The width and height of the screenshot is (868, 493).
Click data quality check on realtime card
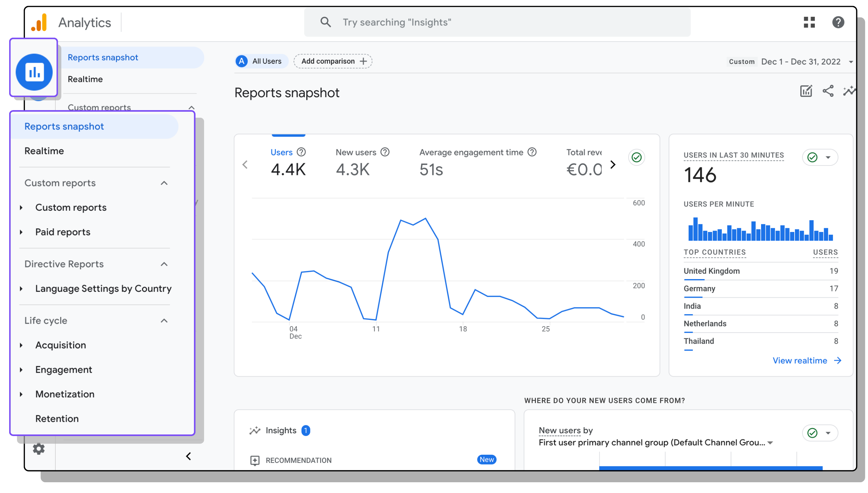tap(812, 158)
